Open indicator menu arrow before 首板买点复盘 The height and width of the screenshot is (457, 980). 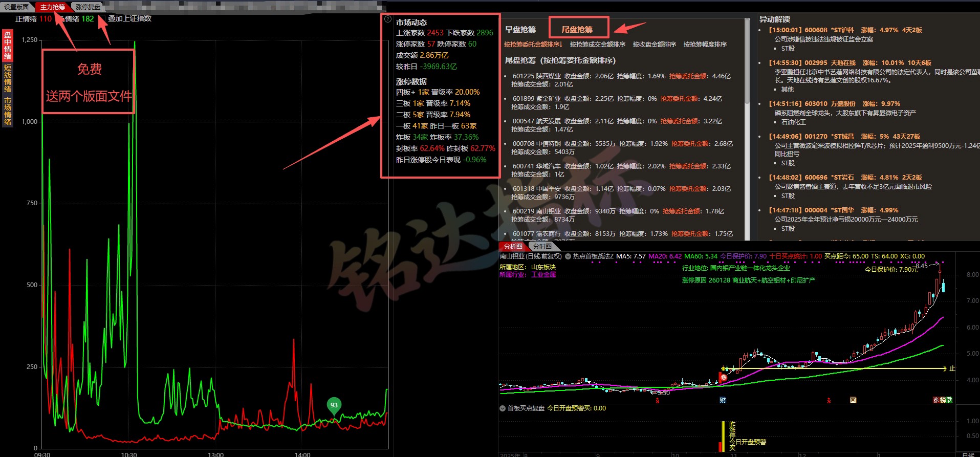[502, 408]
